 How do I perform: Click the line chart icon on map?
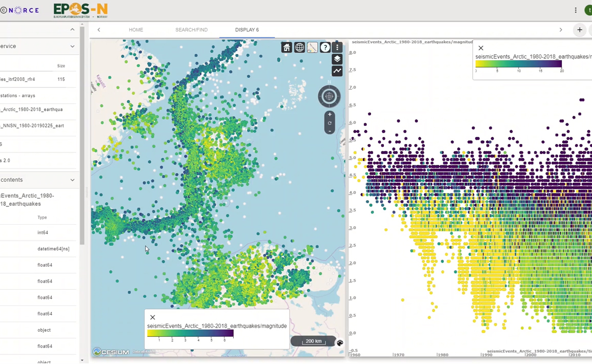(337, 71)
